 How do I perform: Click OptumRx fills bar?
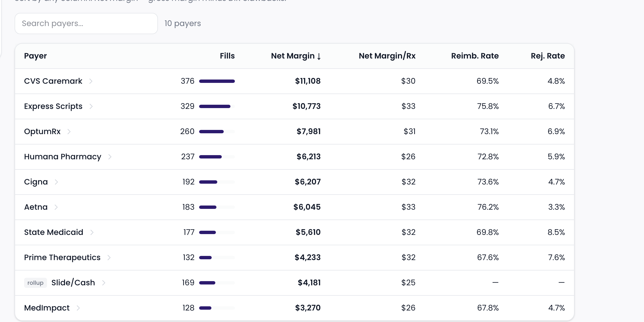pos(217,132)
